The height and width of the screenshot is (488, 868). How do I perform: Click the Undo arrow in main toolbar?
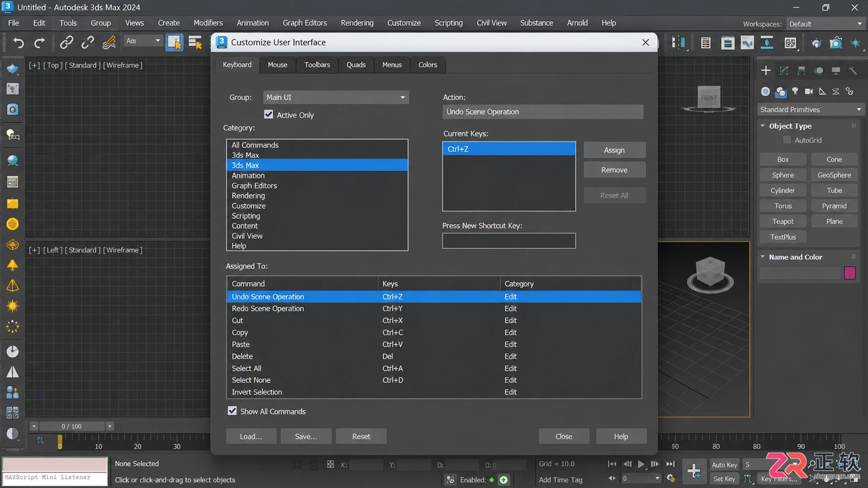click(19, 42)
